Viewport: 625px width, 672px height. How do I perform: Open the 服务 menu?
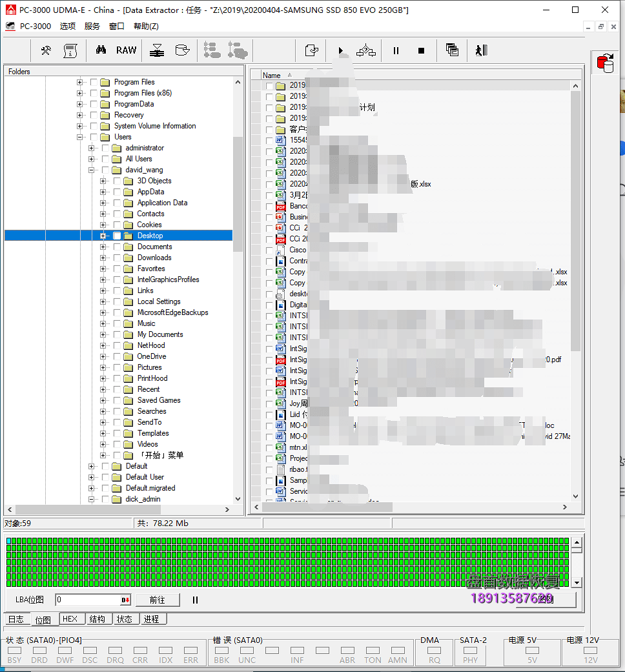[92, 26]
